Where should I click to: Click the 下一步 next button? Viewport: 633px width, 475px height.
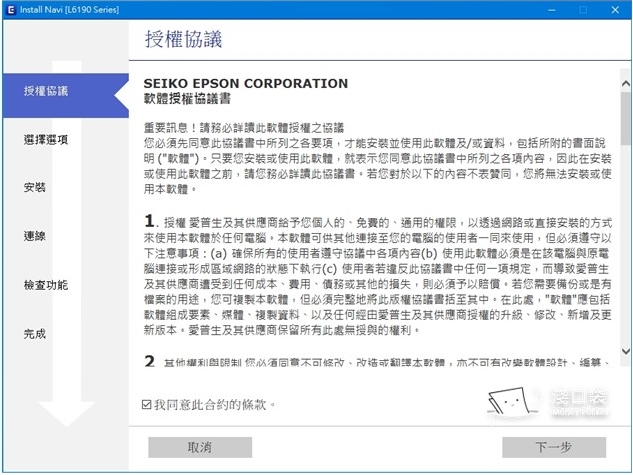(554, 447)
